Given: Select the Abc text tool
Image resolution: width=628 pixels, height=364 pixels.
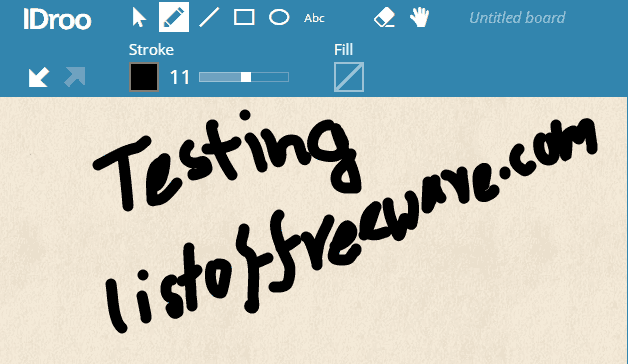Looking at the screenshot, I should [314, 18].
